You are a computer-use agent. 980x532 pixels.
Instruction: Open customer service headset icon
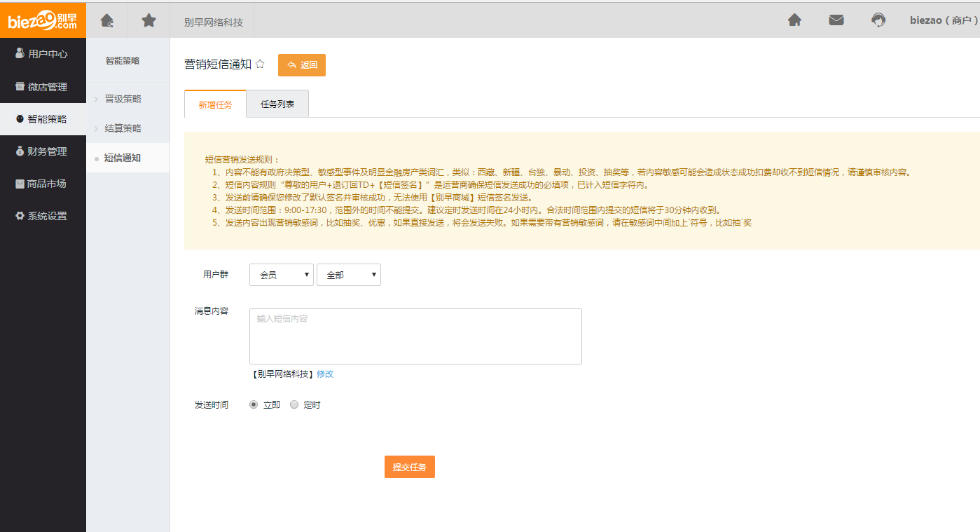point(878,20)
